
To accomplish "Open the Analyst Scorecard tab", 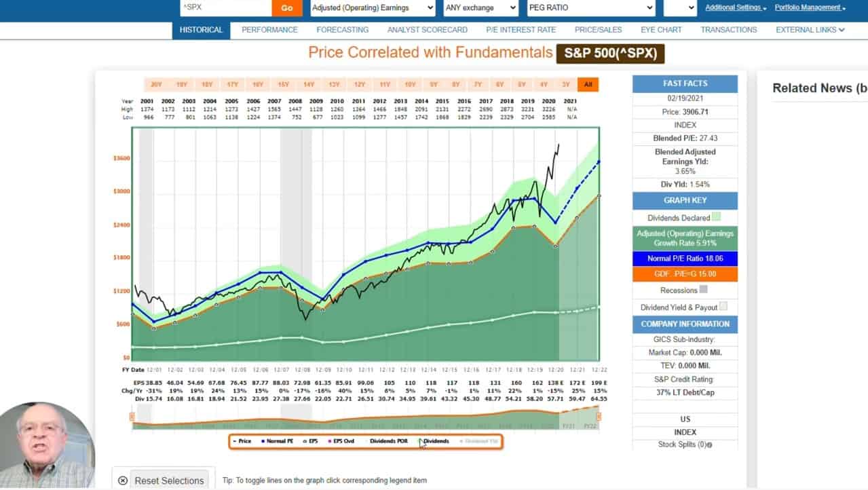I will pyautogui.click(x=427, y=30).
